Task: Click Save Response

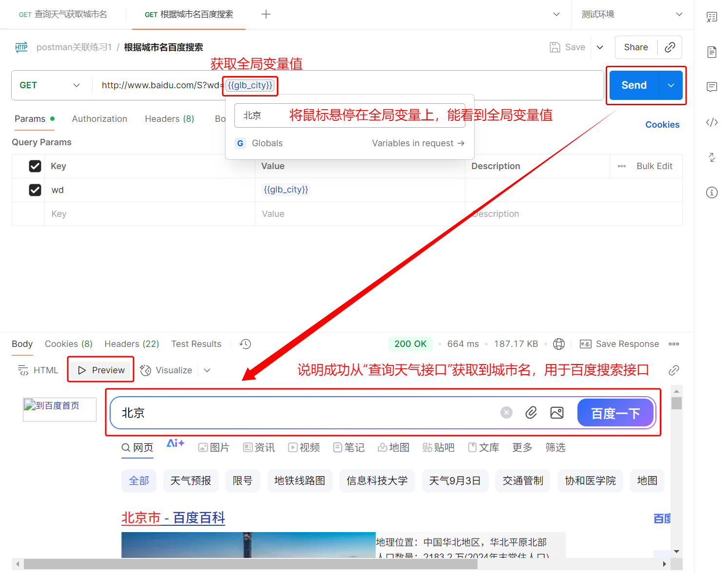Action: pyautogui.click(x=620, y=344)
